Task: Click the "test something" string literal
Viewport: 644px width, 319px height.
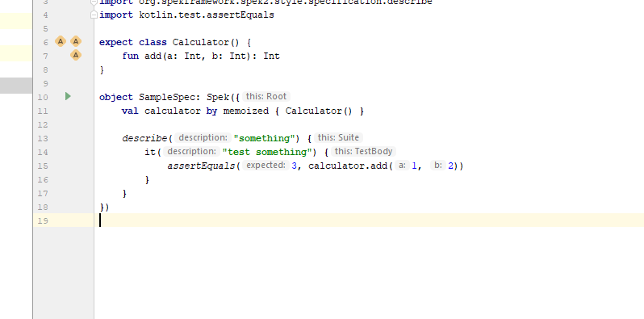Action: [x=267, y=152]
